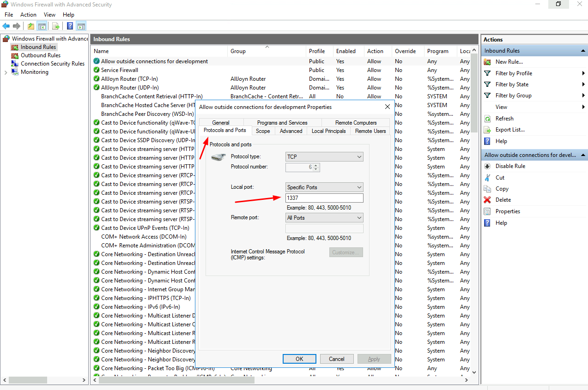This screenshot has width=588, height=390.
Task: Open the Protocol type dropdown
Action: pyautogui.click(x=324, y=157)
